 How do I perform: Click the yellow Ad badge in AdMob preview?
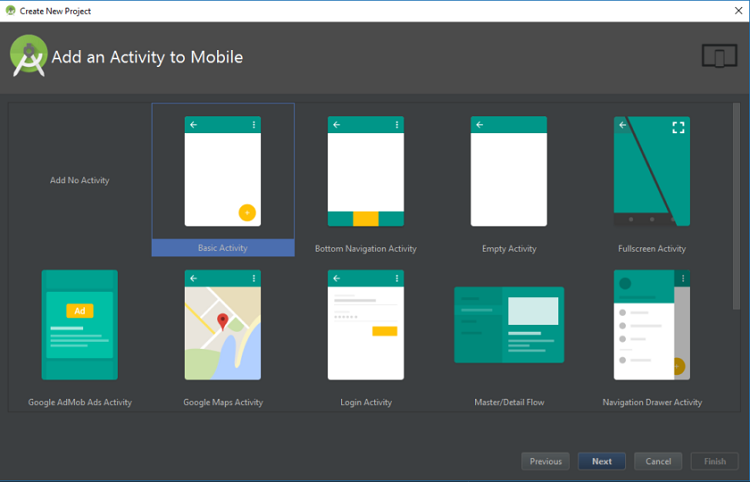pyautogui.click(x=80, y=311)
